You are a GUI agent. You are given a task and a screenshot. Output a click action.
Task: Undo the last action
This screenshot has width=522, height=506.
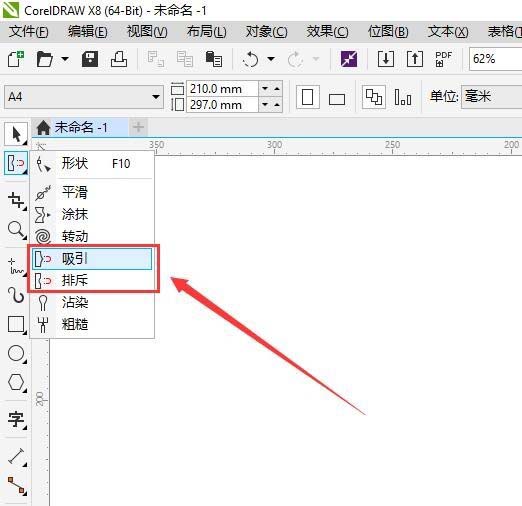250,59
